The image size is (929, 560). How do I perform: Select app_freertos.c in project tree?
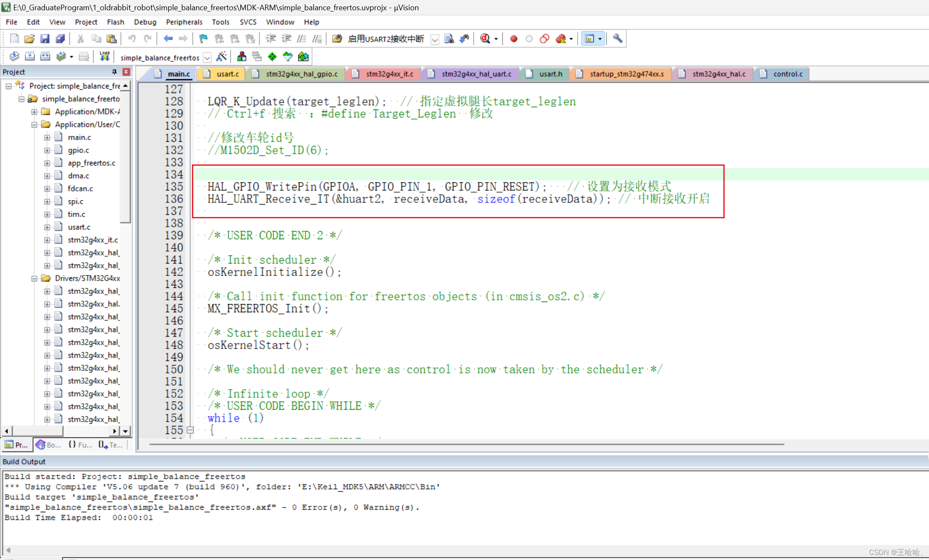91,163
